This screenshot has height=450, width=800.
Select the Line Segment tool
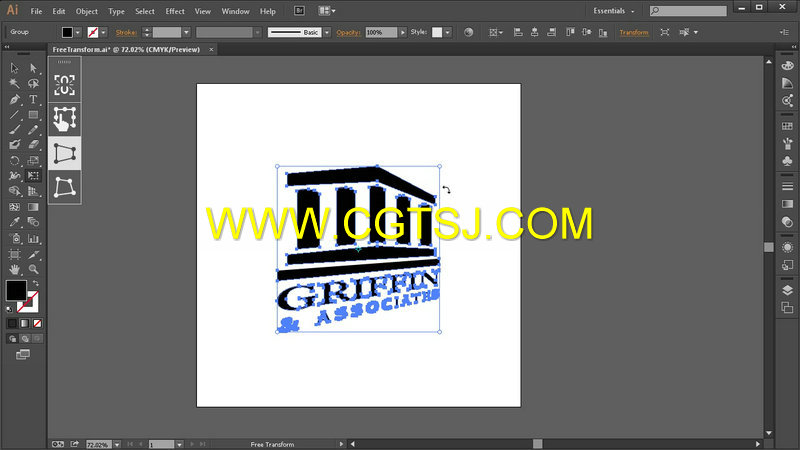(14, 114)
